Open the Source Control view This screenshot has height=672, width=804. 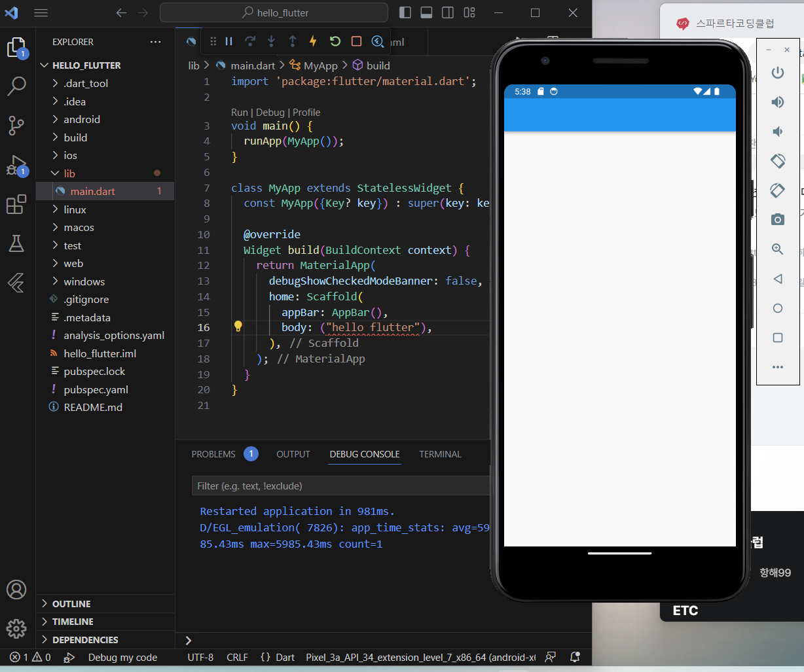[16, 126]
